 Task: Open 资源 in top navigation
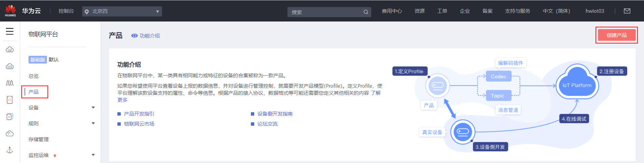[420, 11]
